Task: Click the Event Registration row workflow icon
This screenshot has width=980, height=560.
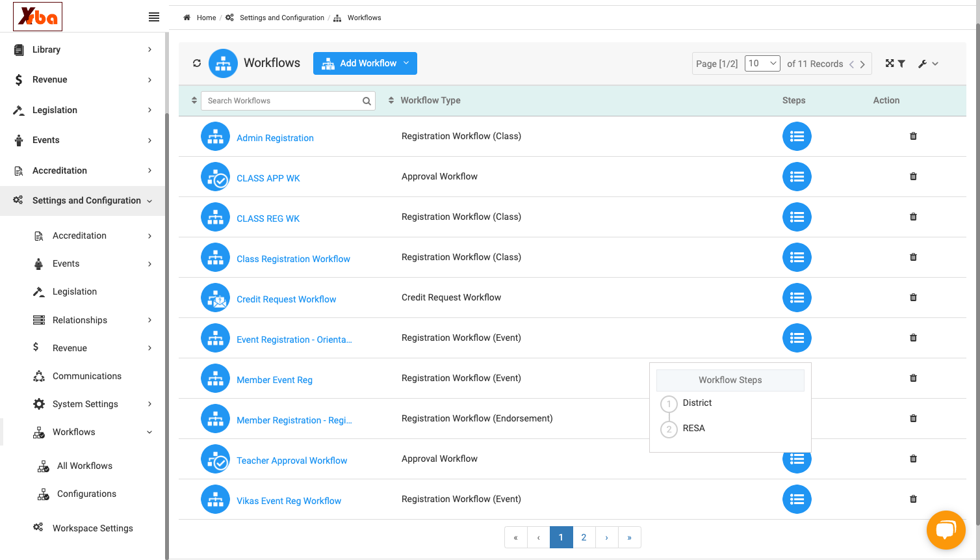Action: (x=215, y=338)
